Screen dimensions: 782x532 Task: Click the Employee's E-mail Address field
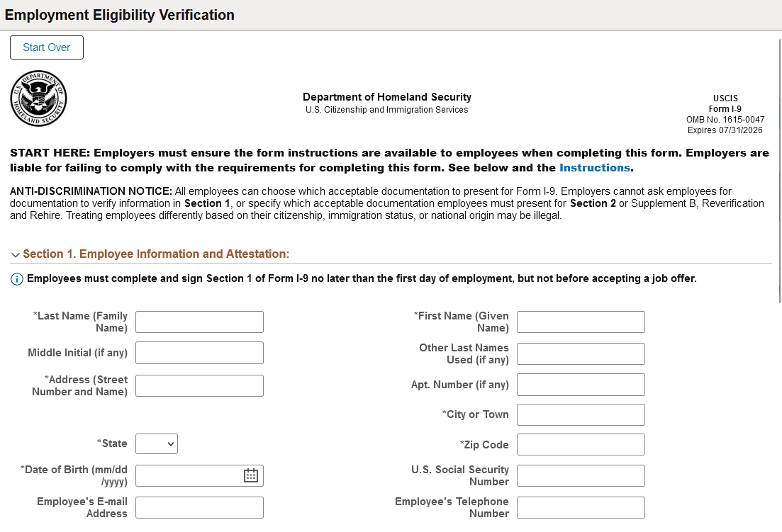(199, 507)
